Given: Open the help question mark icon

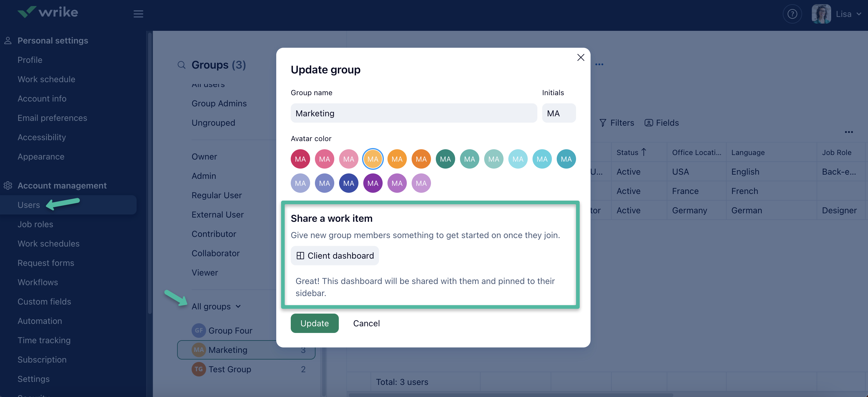Looking at the screenshot, I should [x=792, y=14].
